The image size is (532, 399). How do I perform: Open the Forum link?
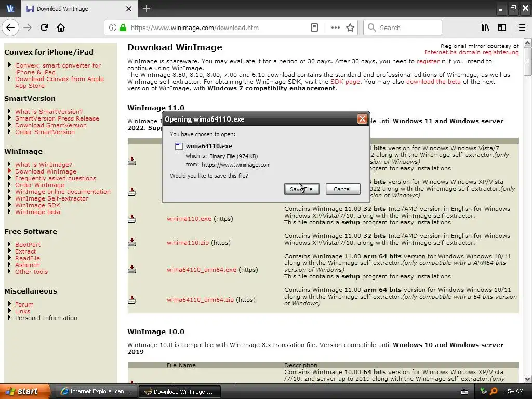click(24, 304)
